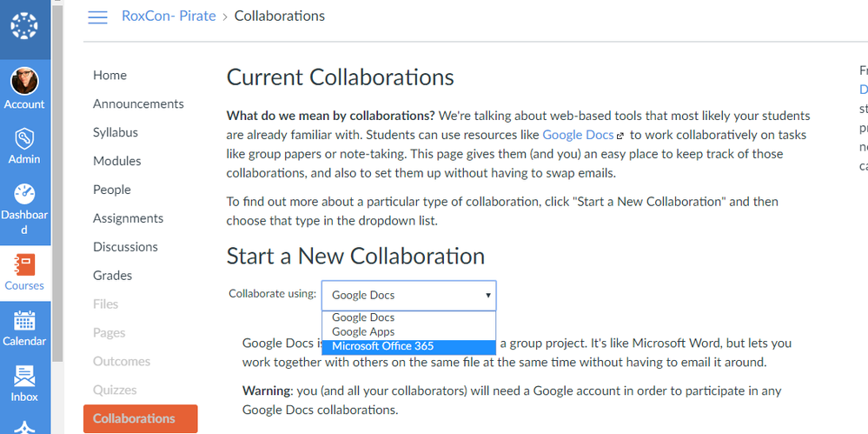Viewport: 868px width, 434px height.
Task: Click the Collaborate using label
Action: click(272, 294)
